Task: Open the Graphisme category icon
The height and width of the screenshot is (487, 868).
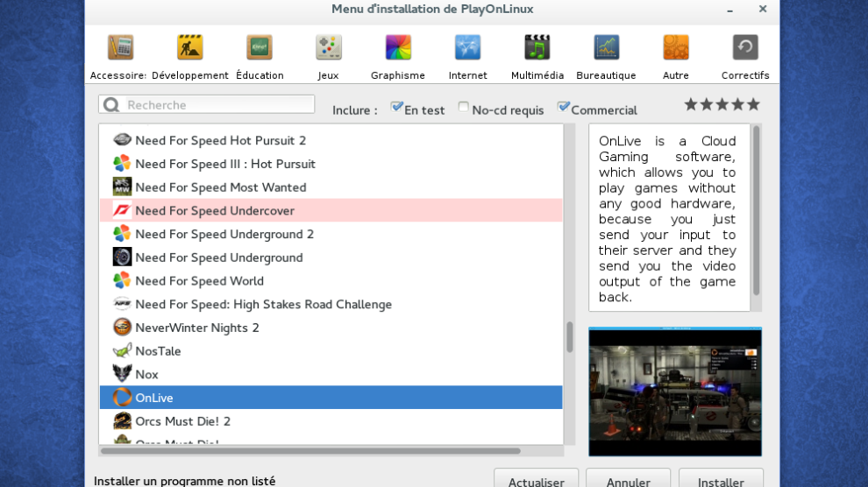Action: 398,47
